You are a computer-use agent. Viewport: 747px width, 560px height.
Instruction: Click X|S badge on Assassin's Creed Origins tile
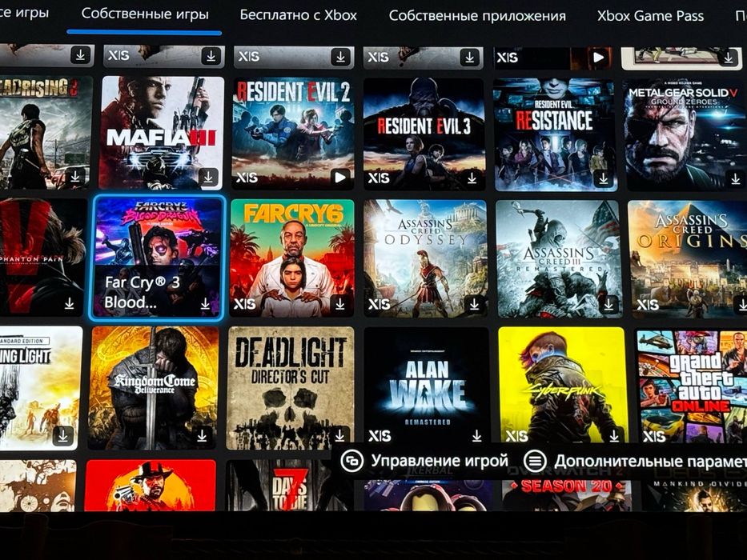648,304
